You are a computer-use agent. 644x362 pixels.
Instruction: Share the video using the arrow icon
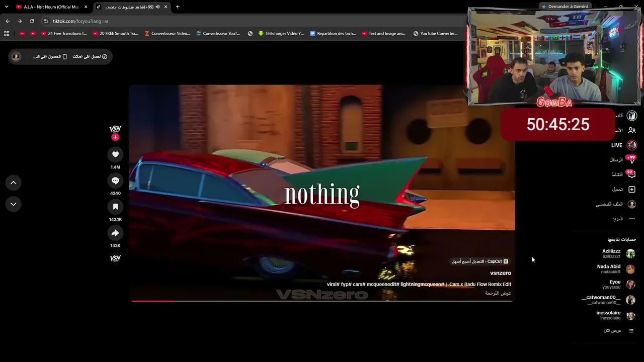click(115, 233)
